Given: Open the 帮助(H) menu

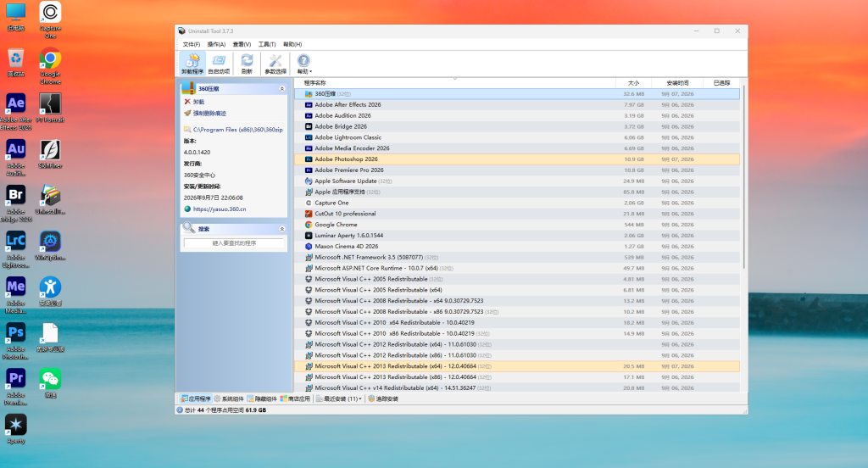Looking at the screenshot, I should point(292,44).
